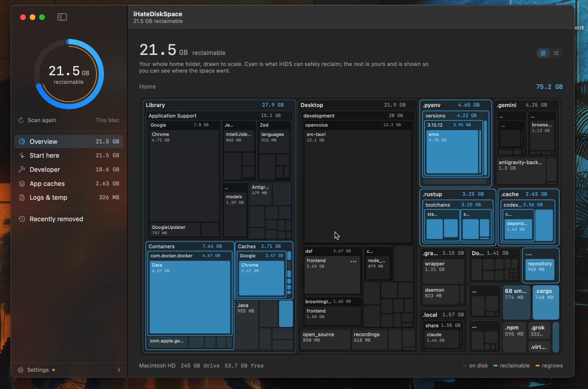Click the Home breadcrumb label
The width and height of the screenshot is (588, 389).
coord(147,87)
